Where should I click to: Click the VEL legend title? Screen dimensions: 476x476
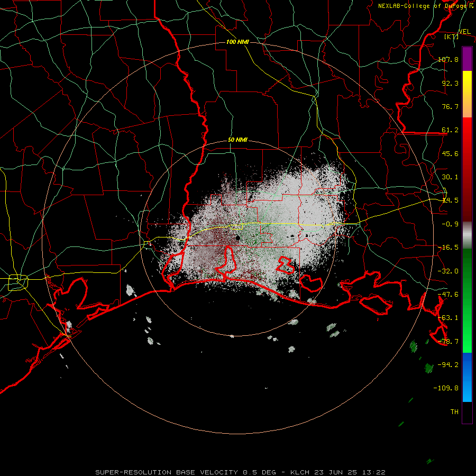point(464,32)
